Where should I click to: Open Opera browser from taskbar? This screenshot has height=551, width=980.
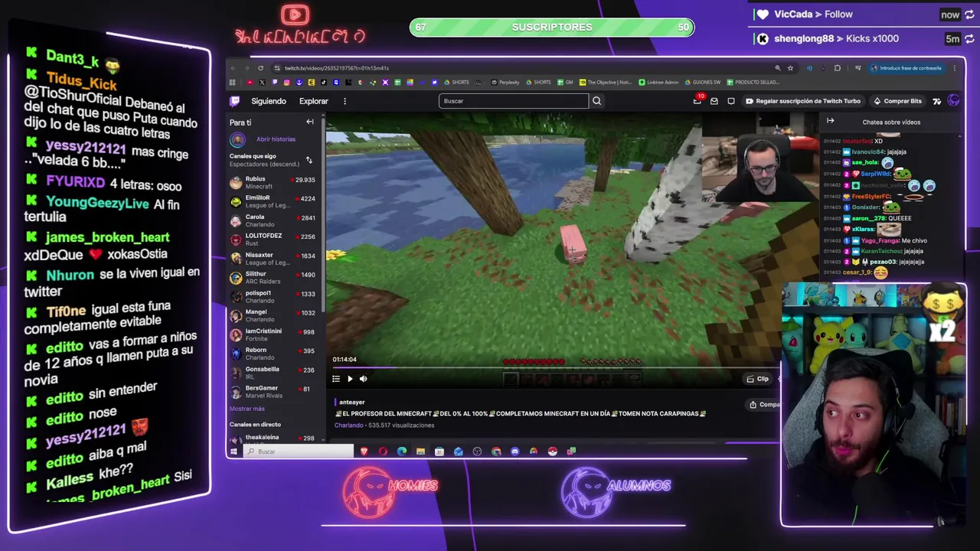[x=383, y=452]
